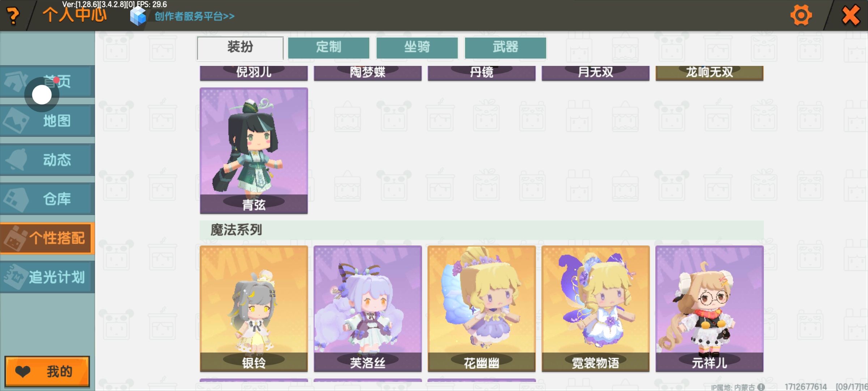Open 追光计划 in the sidebar
868x391 pixels.
click(47, 277)
